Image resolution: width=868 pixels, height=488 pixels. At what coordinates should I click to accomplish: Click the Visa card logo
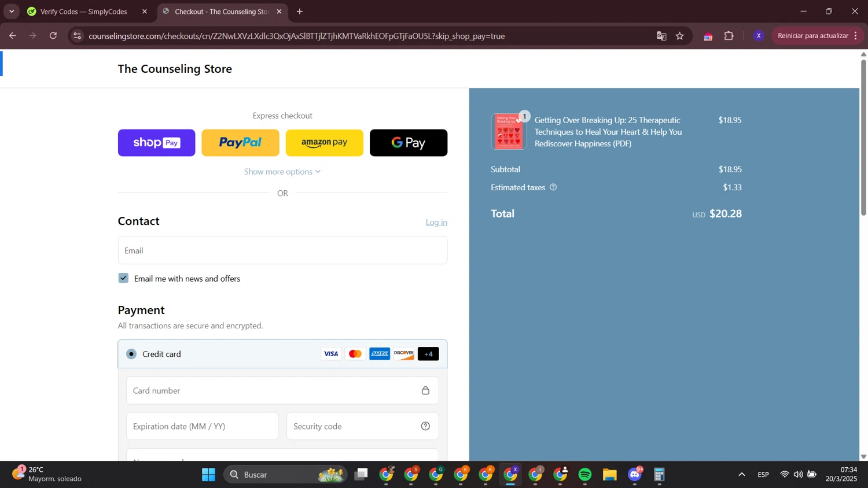(331, 354)
